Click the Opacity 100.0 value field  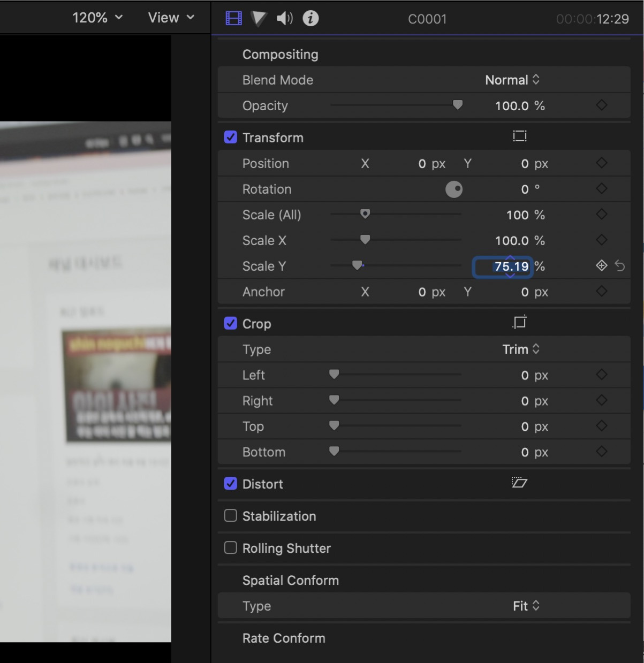512,106
